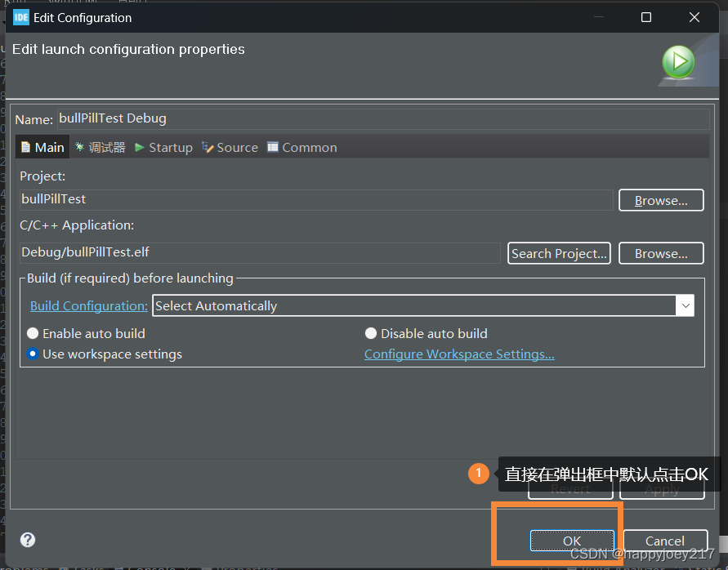This screenshot has width=728, height=570.
Task: Open the Common tab
Action: (302, 147)
